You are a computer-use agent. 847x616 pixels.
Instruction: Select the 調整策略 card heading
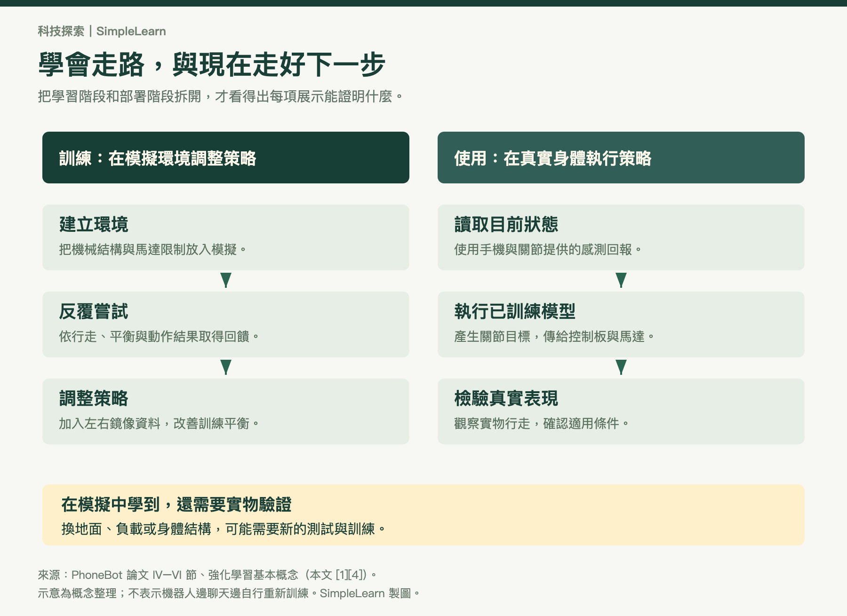click(94, 398)
